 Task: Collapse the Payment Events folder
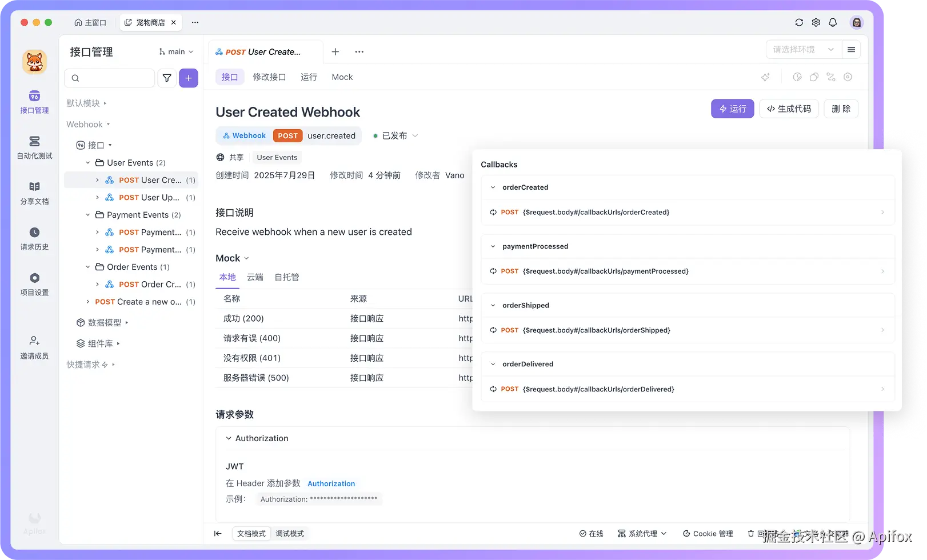point(88,214)
